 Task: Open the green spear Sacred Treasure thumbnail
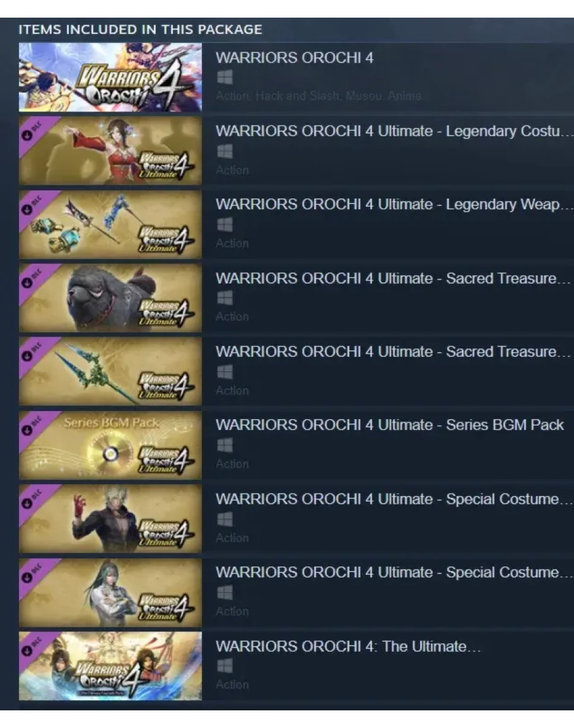click(110, 371)
